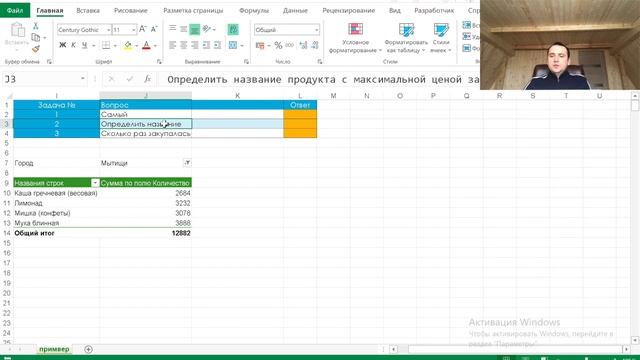The image size is (640, 360).
Task: Toggle underline formatting (Ч)
Action: coord(84,45)
